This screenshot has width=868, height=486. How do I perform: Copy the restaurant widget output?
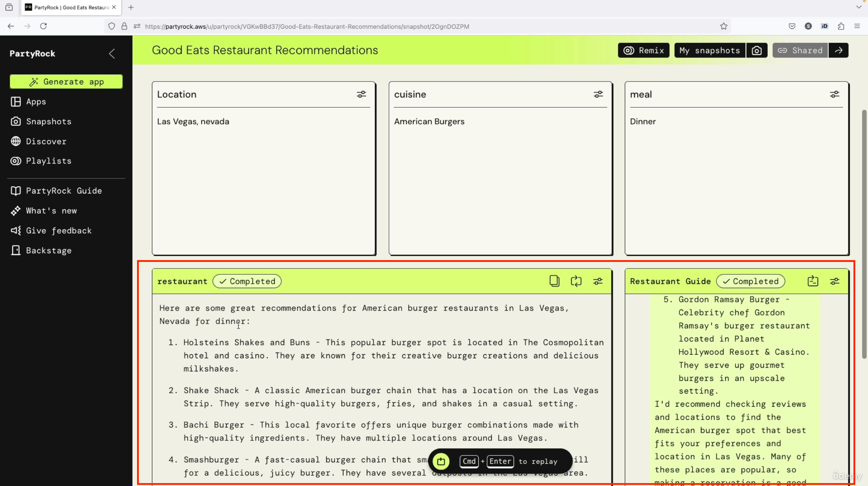tap(554, 281)
